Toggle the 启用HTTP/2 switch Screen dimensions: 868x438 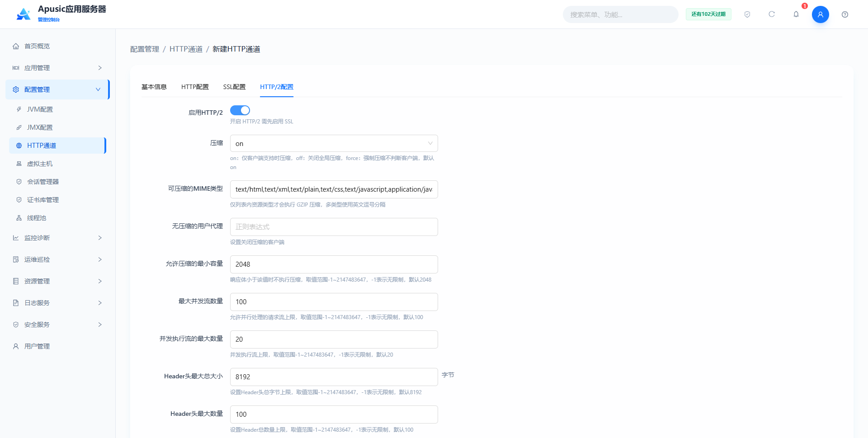(240, 110)
